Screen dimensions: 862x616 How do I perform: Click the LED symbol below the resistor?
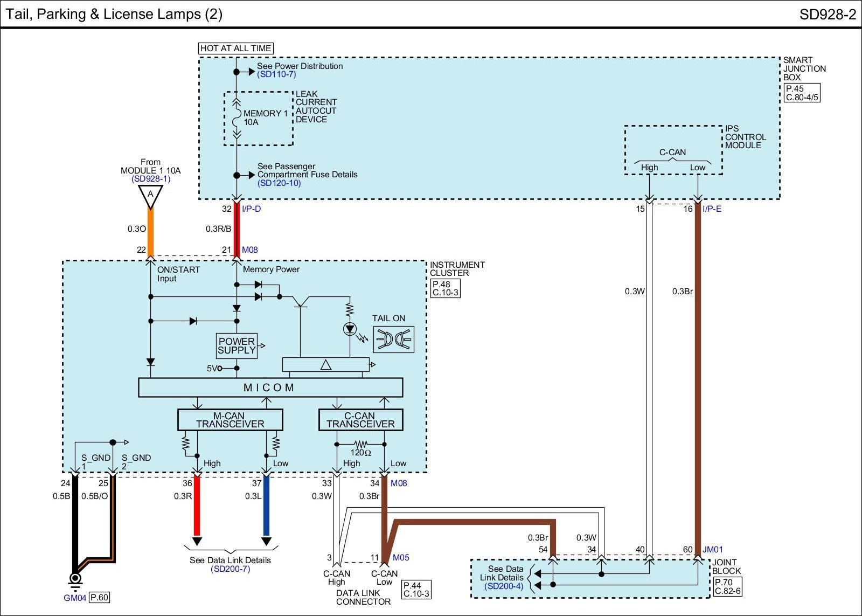tap(350, 329)
